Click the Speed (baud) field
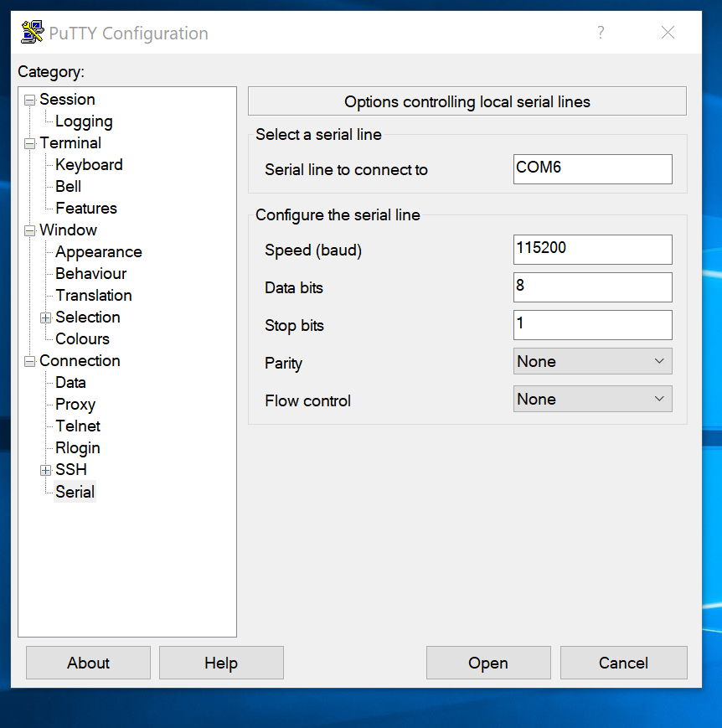This screenshot has width=722, height=728. pyautogui.click(x=592, y=250)
